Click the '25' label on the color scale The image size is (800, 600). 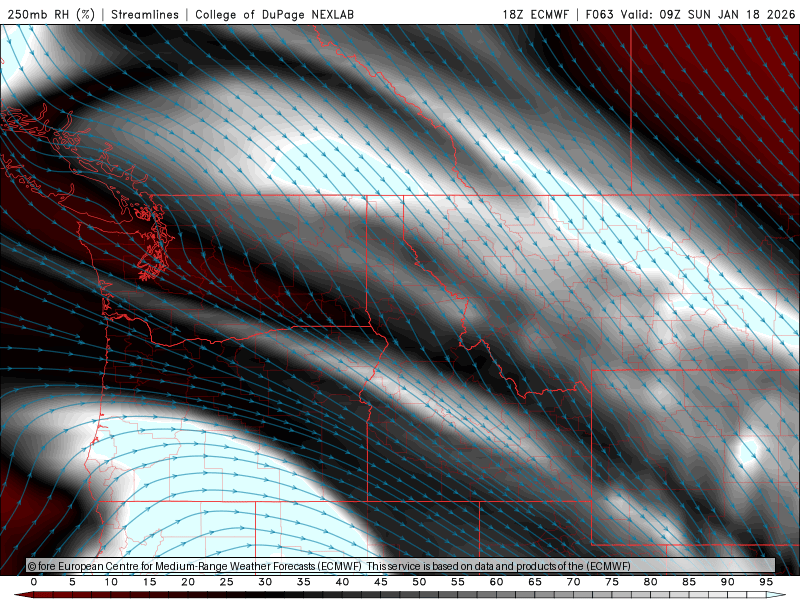click(227, 582)
